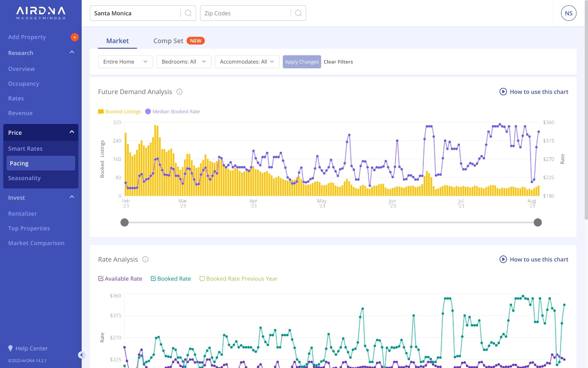Toggle the Booked Rate checkbox
Image resolution: width=588 pixels, height=368 pixels.
coord(153,278)
